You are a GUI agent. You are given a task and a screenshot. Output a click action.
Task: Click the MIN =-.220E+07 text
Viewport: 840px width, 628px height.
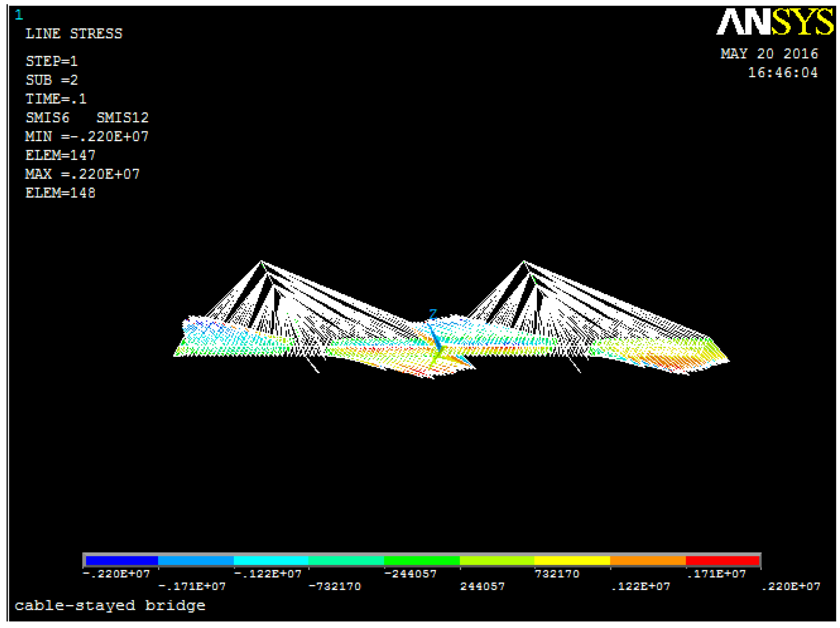[87, 137]
